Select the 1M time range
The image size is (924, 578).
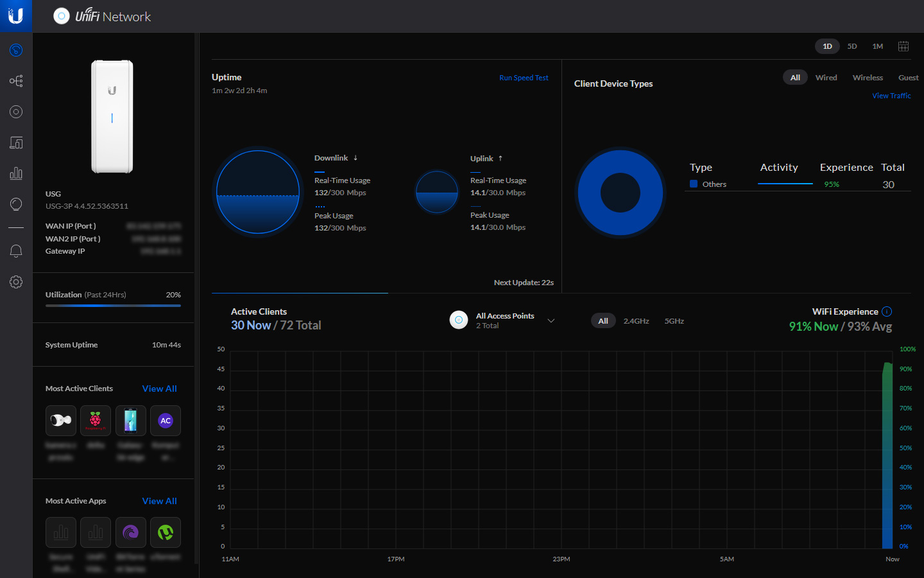pyautogui.click(x=878, y=46)
